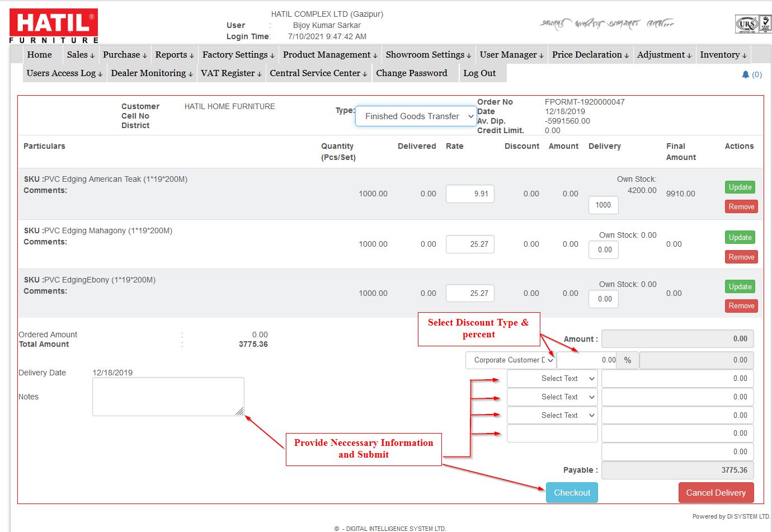Click the Mahagony rate field 25.27
This screenshot has width=772, height=532.
[470, 244]
